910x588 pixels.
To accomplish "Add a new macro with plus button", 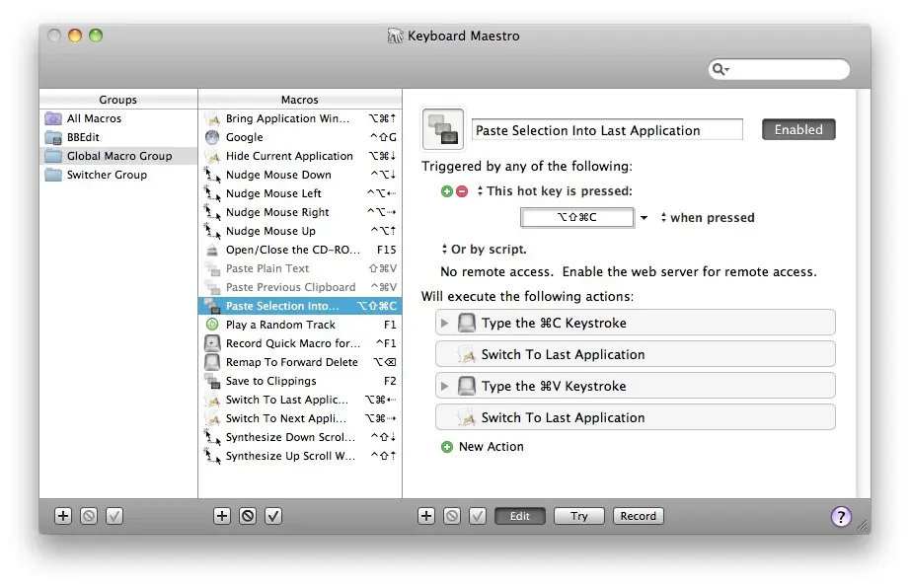I will coord(222,516).
